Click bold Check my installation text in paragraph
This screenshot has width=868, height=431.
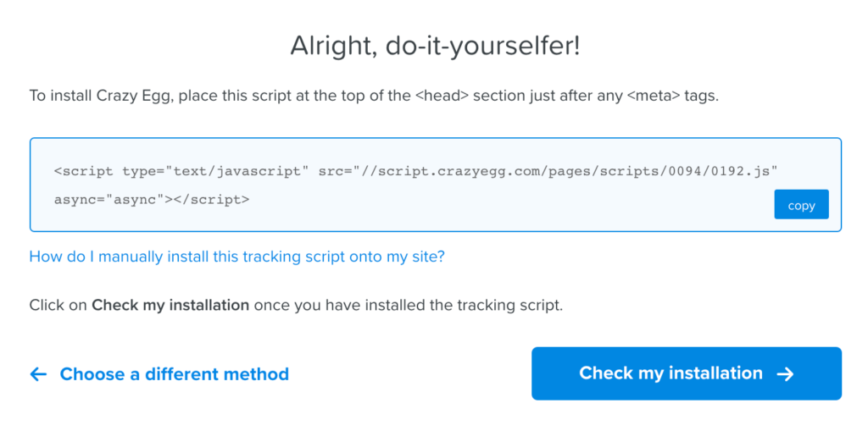(x=170, y=305)
